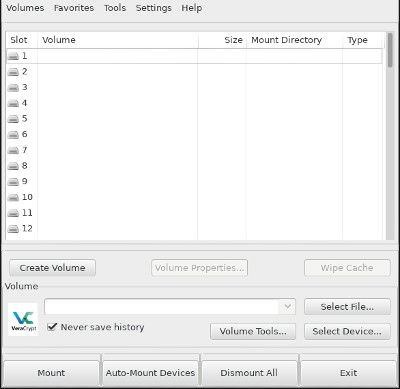Click Select Device button

[347, 331]
